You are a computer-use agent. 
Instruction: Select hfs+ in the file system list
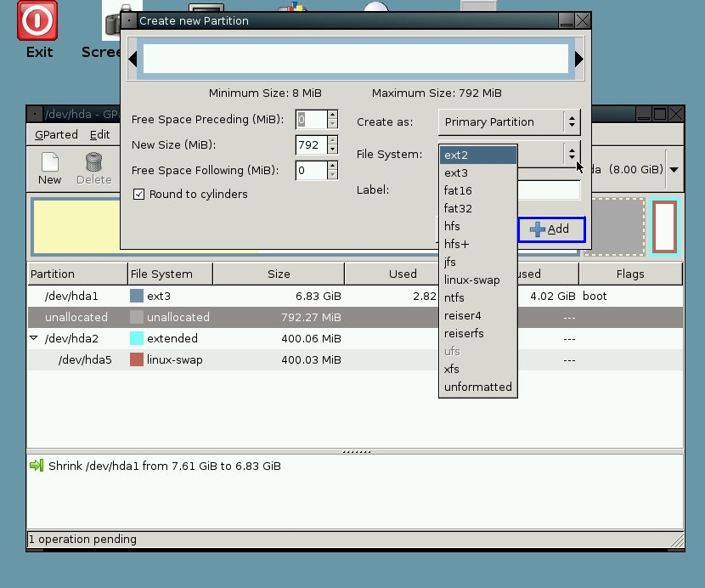[x=478, y=244]
